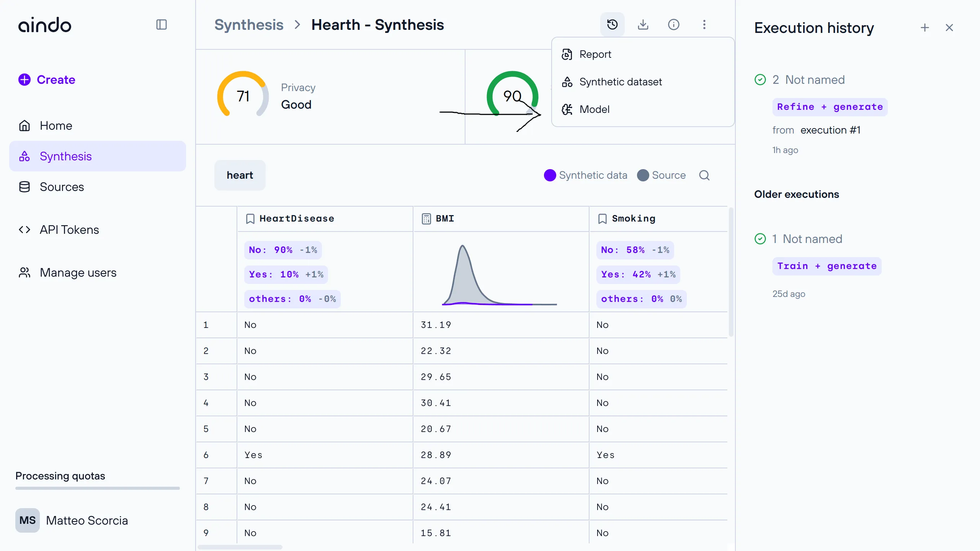Click the BMI distribution chart
980x551 pixels.
[500, 275]
